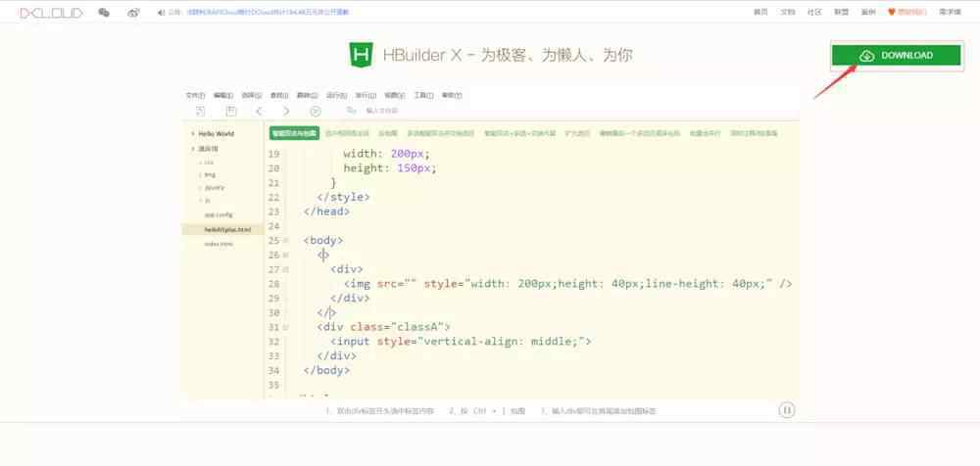Click the green HBuilder X logo

pyautogui.click(x=362, y=55)
